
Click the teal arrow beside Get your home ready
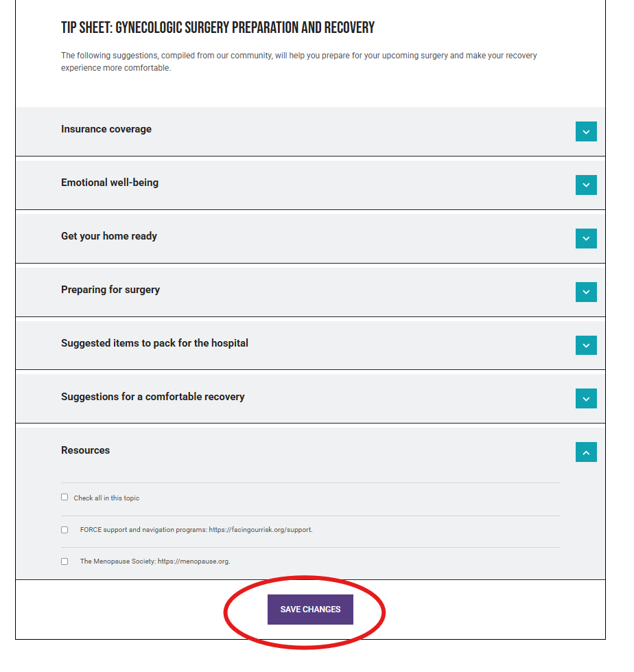click(x=586, y=238)
